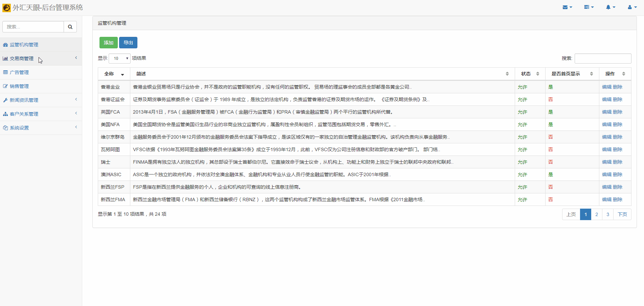The height and width of the screenshot is (306, 644).
Task: Sort table by 状态 column sort icon
Action: [x=537, y=74]
